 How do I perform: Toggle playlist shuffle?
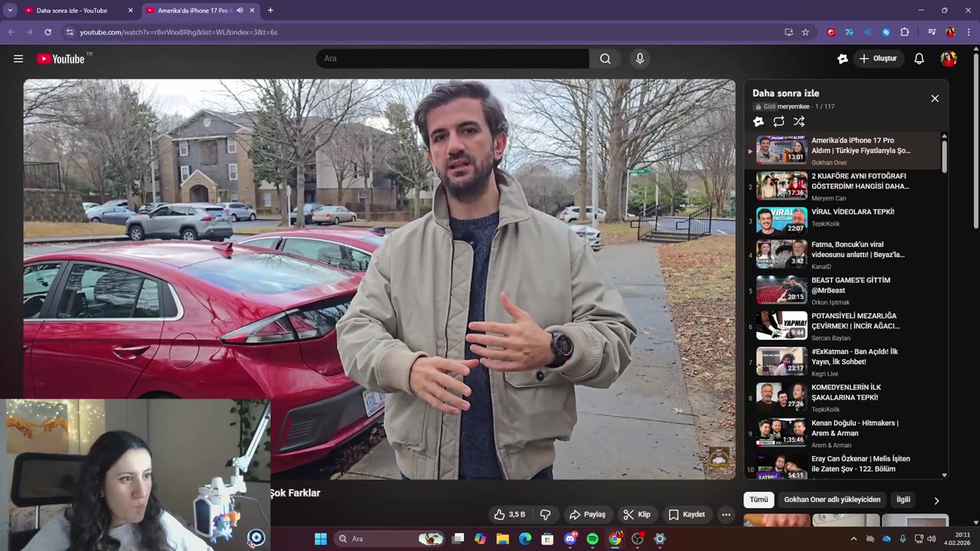point(799,121)
